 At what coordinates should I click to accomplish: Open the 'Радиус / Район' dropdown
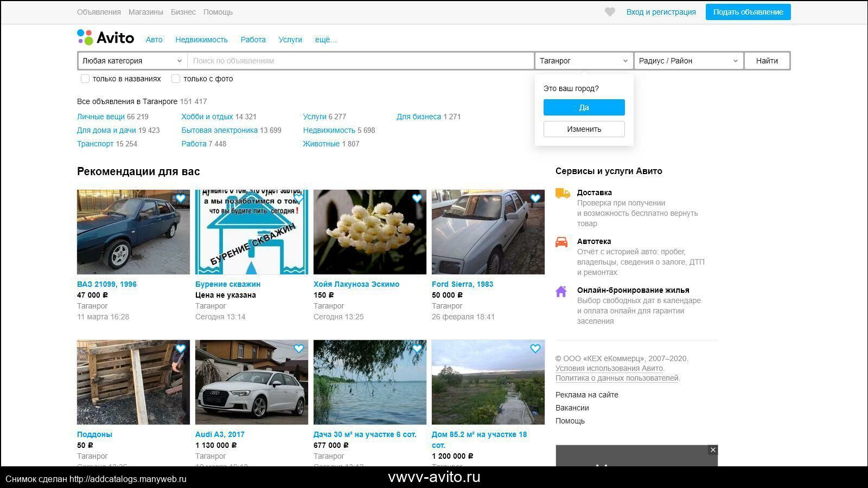[x=688, y=61]
